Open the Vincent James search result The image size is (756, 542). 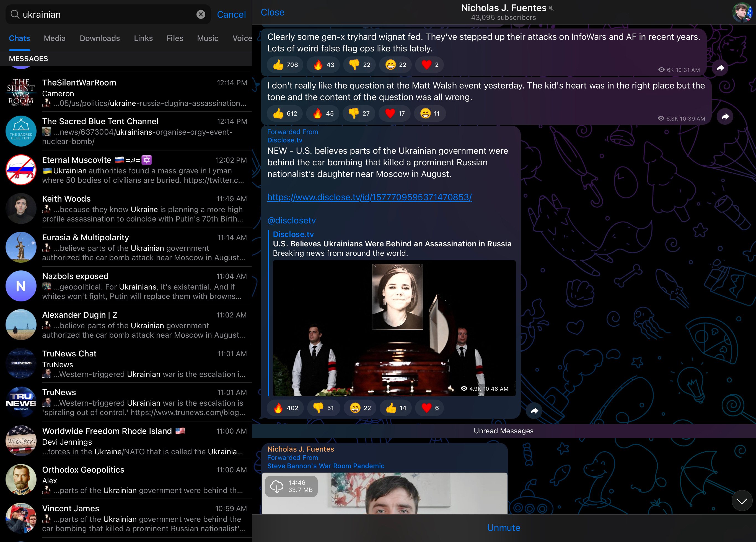click(x=126, y=518)
